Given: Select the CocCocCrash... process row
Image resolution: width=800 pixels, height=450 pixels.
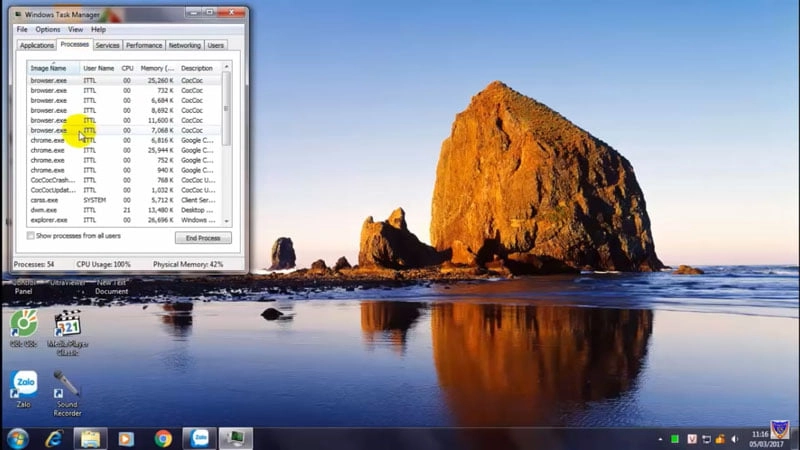Looking at the screenshot, I should (x=124, y=180).
